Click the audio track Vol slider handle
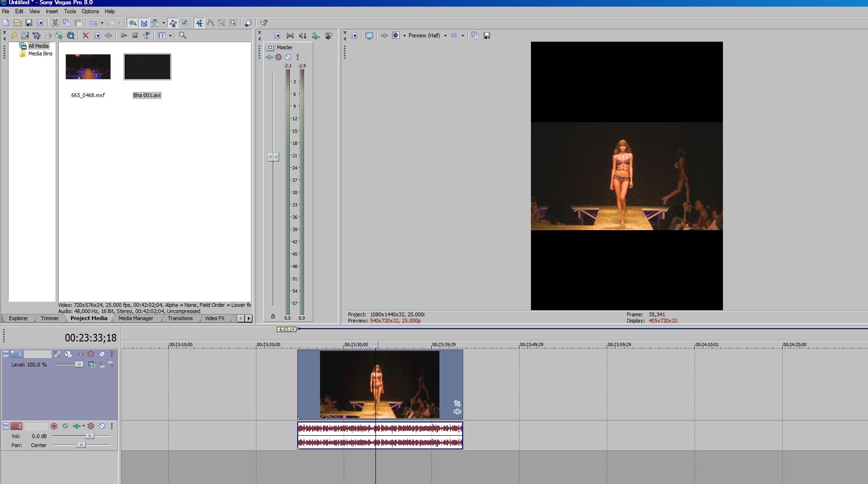The width and height of the screenshot is (868, 484). (x=90, y=436)
